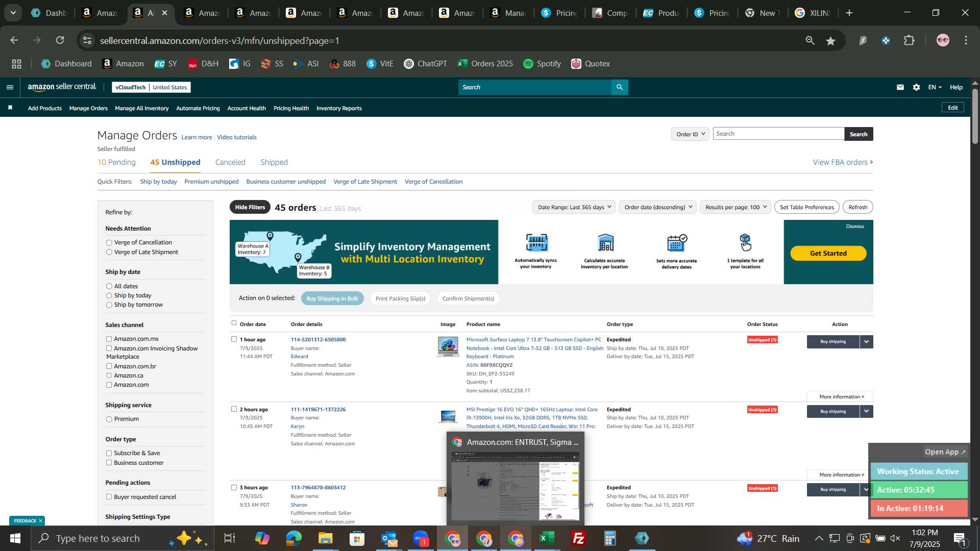Click the Ship by today quick filter

tap(158, 182)
